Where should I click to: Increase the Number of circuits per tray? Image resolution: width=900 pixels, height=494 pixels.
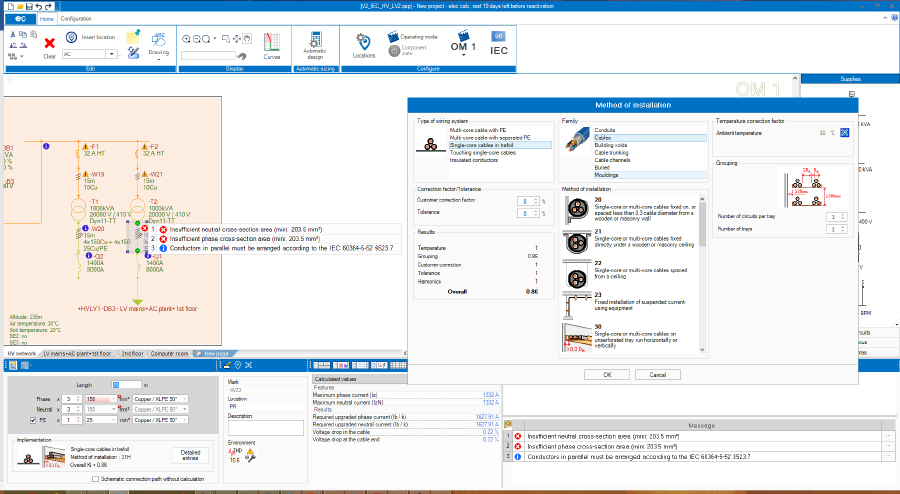tap(843, 215)
